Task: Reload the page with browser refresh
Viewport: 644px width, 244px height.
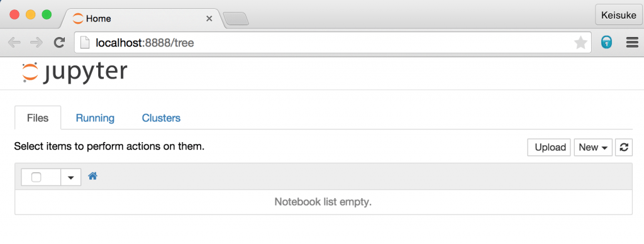Action: pyautogui.click(x=60, y=42)
